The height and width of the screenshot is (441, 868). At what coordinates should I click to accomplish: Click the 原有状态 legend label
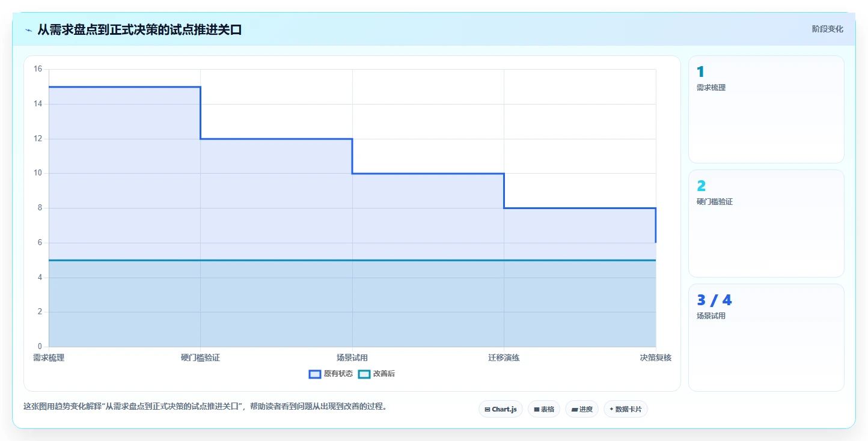338,374
